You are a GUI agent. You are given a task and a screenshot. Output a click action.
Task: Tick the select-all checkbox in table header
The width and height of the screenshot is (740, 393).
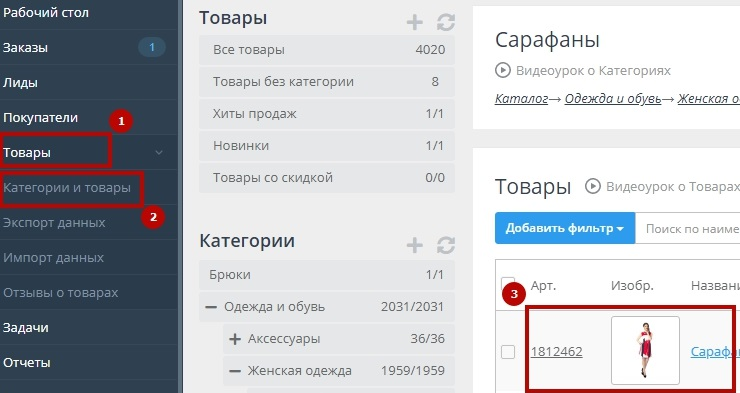tap(507, 284)
